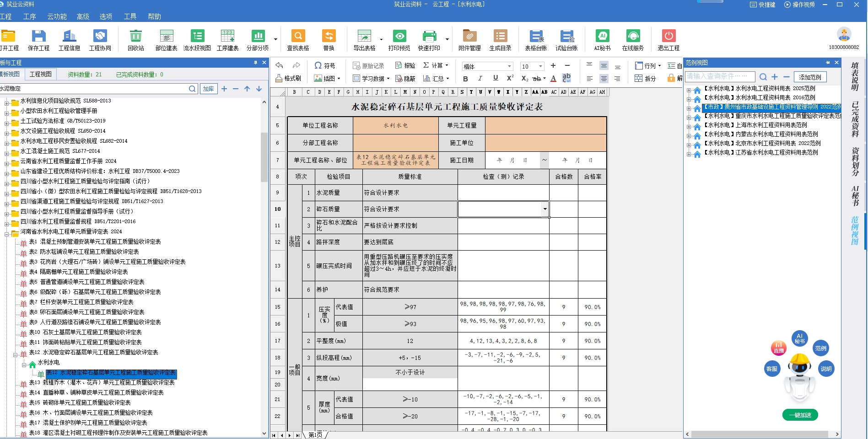
Task: Toggle superscript formatting
Action: point(510,78)
